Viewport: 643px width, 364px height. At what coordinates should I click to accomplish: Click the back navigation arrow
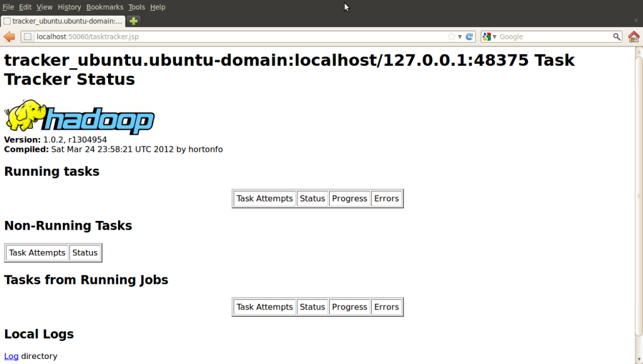pos(9,36)
